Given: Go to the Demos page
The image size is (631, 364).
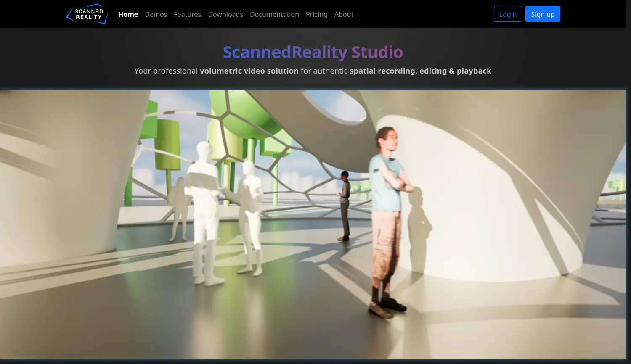Looking at the screenshot, I should [156, 14].
